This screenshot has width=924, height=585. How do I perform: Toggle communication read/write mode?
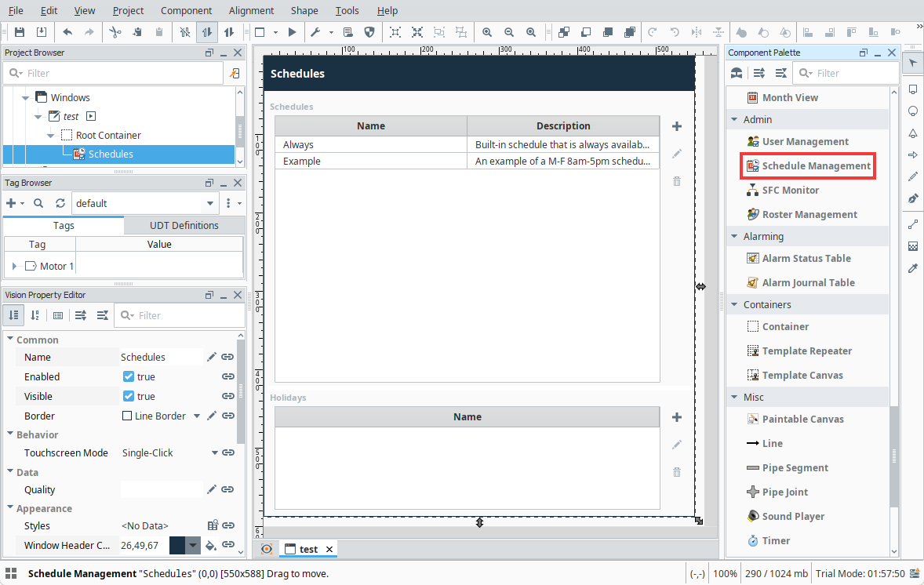(x=229, y=32)
